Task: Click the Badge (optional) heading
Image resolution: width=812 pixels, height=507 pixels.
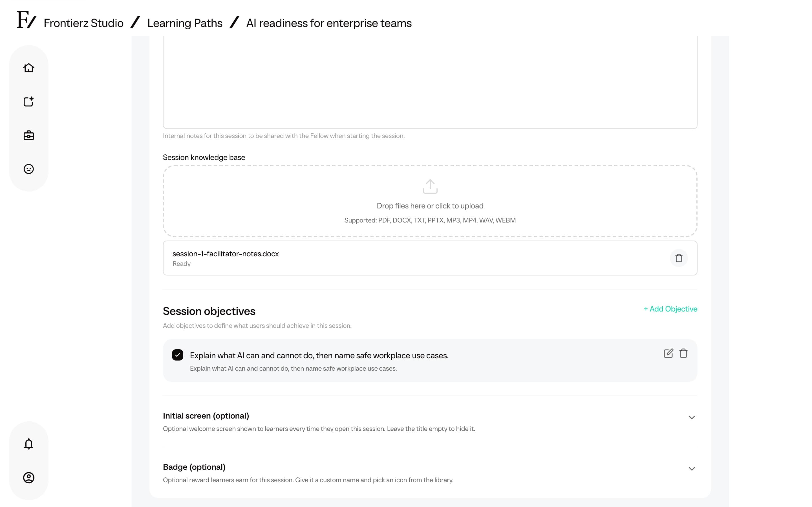Action: pos(194,467)
